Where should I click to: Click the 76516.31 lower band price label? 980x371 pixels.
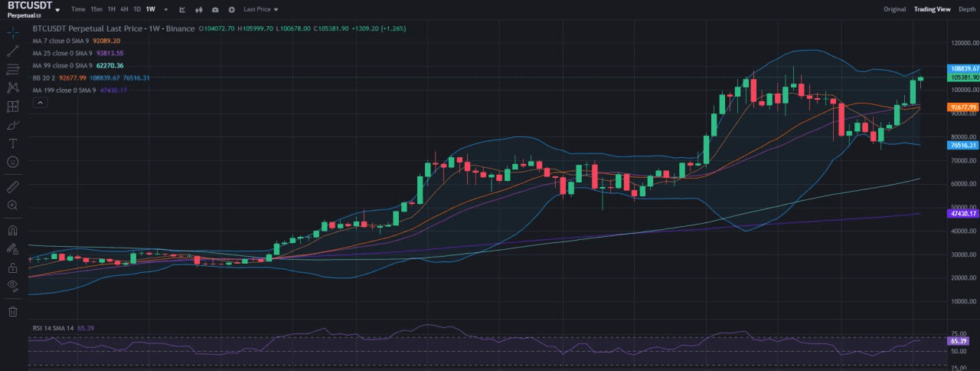point(964,145)
